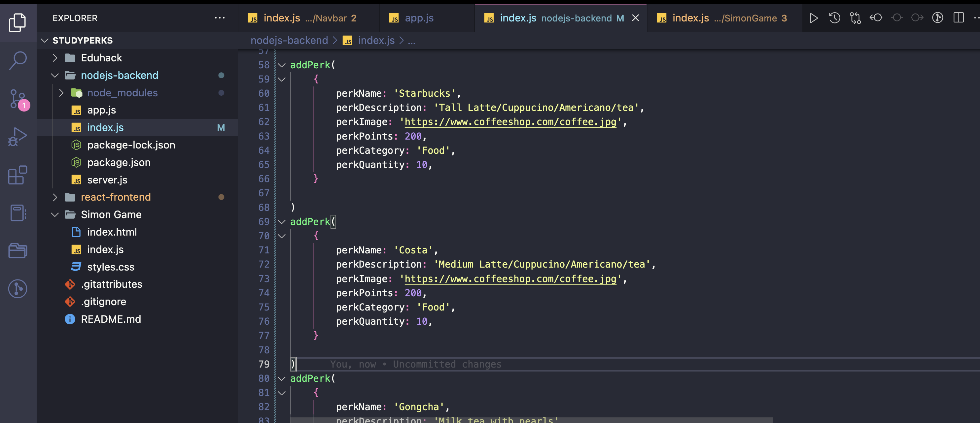
Task: Close the nodejs-backend index.js tab
Action: pyautogui.click(x=635, y=18)
